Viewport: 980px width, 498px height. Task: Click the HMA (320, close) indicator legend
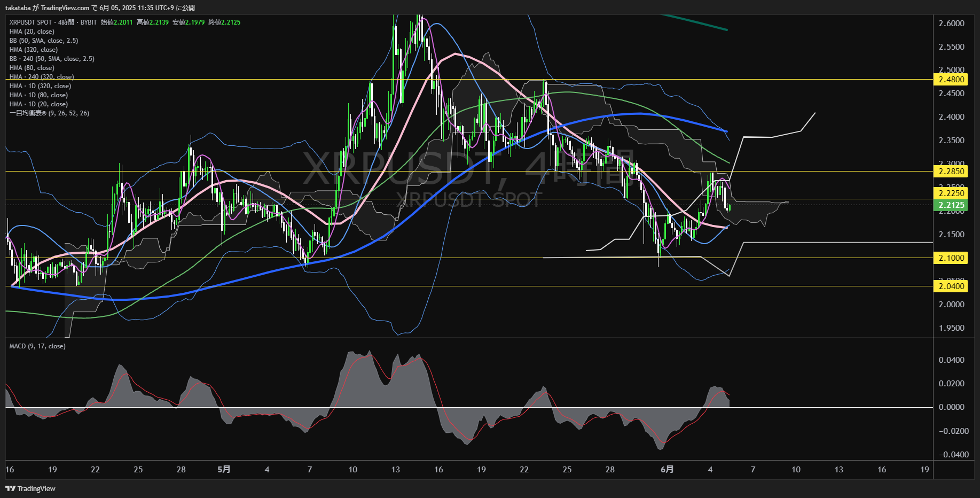click(34, 50)
